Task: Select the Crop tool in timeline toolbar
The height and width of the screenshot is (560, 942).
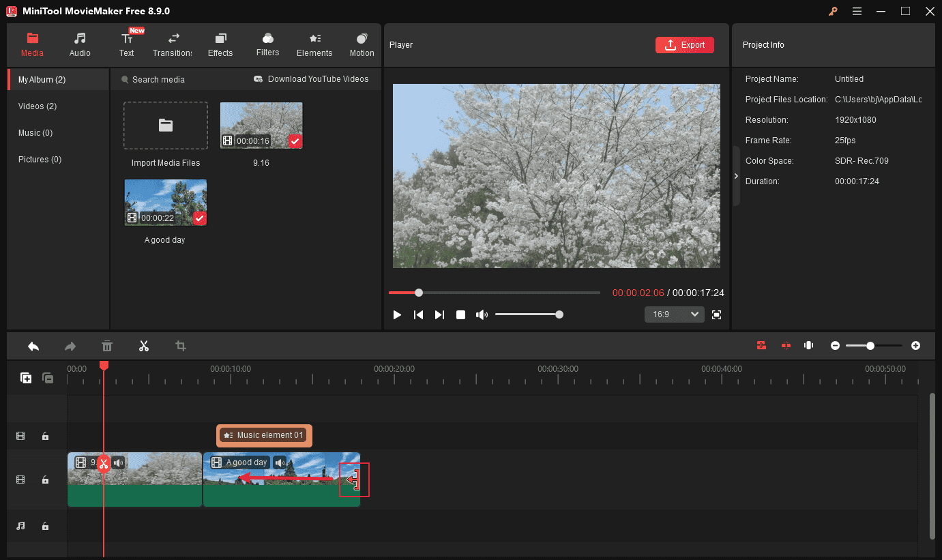Action: point(181,346)
